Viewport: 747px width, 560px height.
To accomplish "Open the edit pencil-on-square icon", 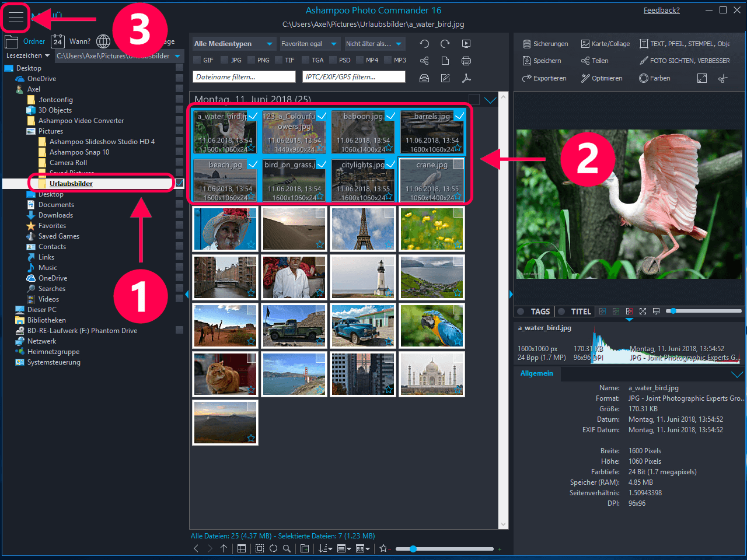I will (x=445, y=78).
